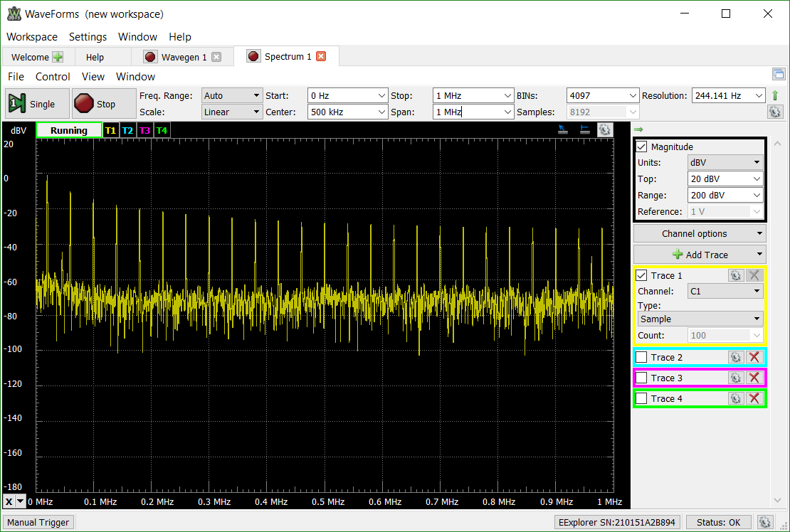Image resolution: width=790 pixels, height=532 pixels.
Task: Toggle the Magnitude checkbox
Action: (x=641, y=147)
